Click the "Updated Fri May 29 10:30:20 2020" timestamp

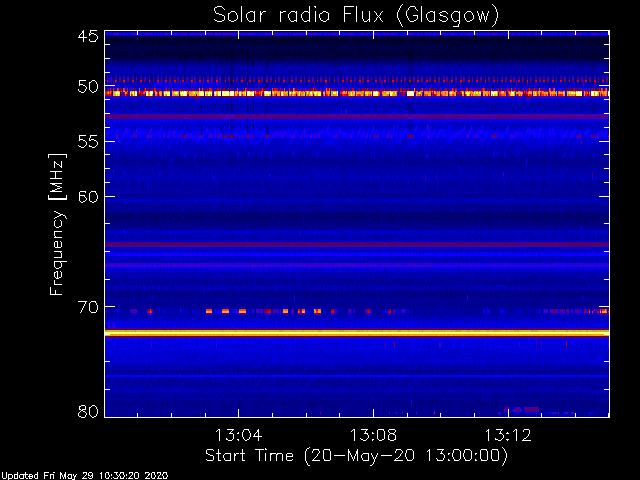click(x=84, y=476)
